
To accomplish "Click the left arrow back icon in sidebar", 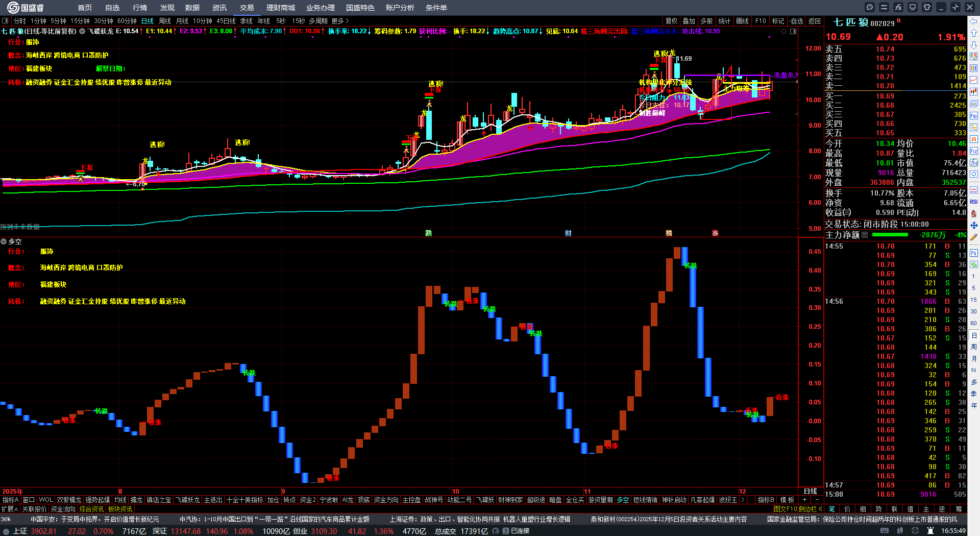I will coord(974,21).
